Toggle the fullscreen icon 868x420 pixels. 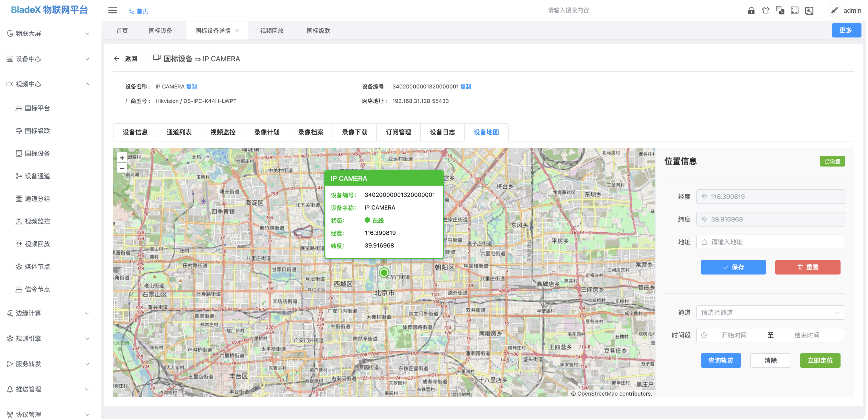point(794,11)
